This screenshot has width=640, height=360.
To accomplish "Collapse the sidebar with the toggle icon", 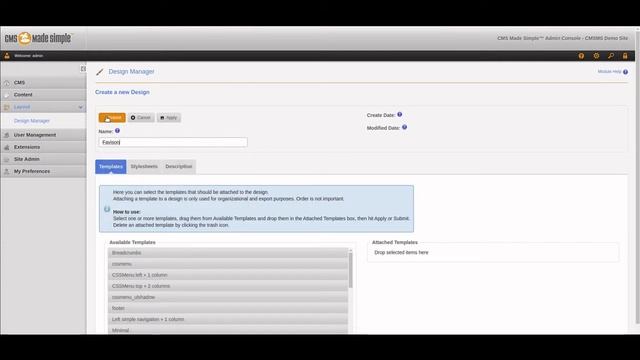I will point(83,69).
